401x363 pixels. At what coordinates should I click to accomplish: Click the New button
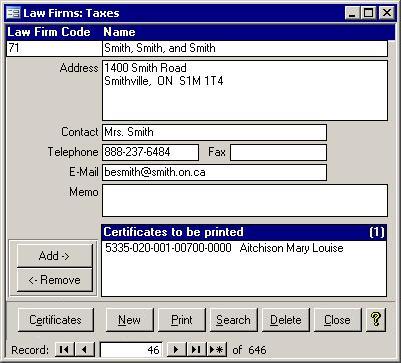click(x=129, y=320)
